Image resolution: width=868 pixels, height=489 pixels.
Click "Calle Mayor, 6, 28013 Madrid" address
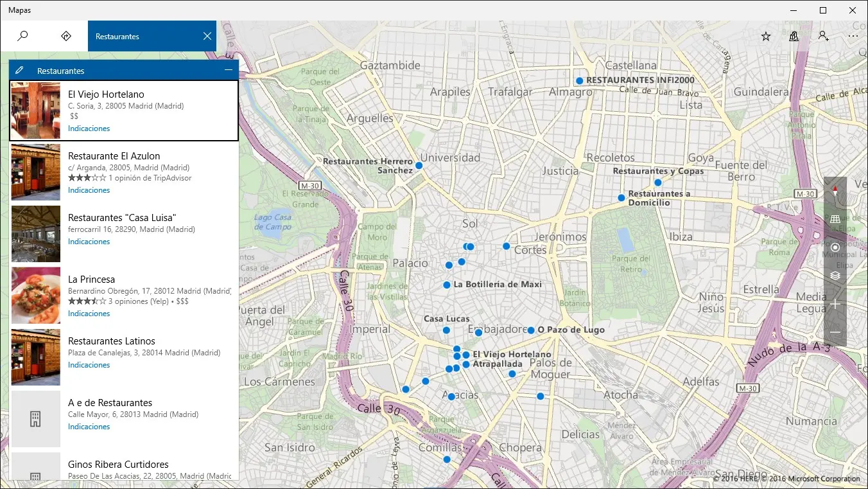tap(133, 414)
